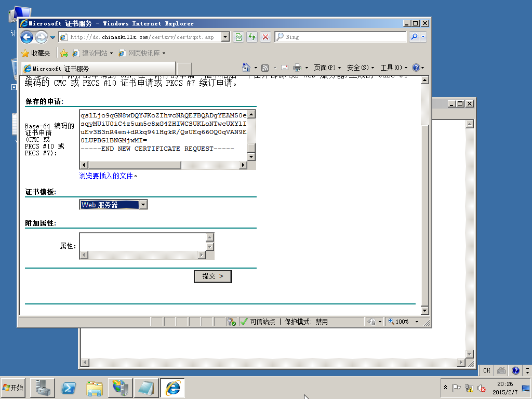Click the Action Center flag tray icon
The image size is (532, 399).
[x=456, y=388]
